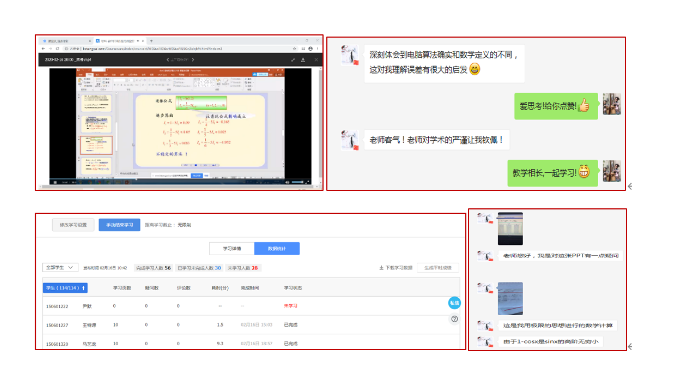
Task: Switch to the 学习详情 tab
Action: 232,249
